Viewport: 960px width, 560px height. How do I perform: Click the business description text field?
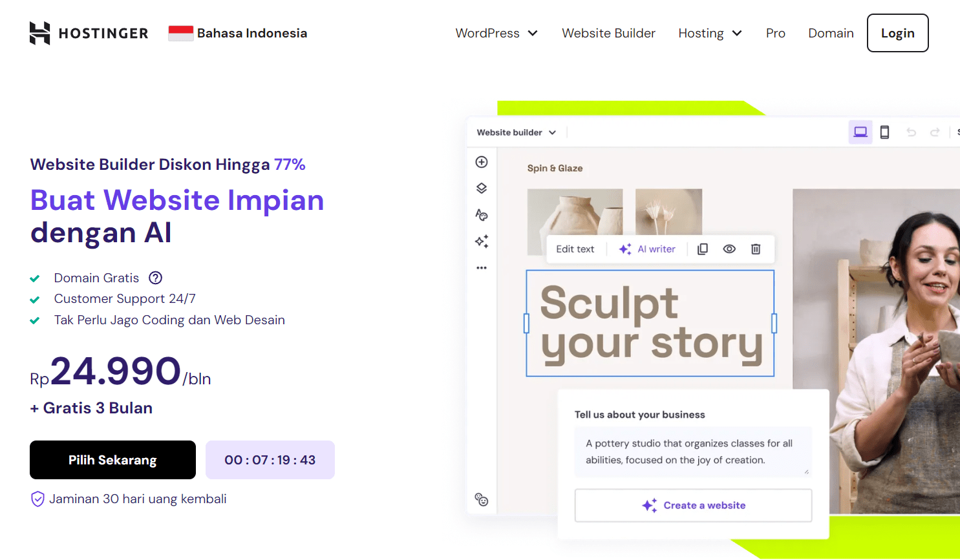[x=693, y=451]
